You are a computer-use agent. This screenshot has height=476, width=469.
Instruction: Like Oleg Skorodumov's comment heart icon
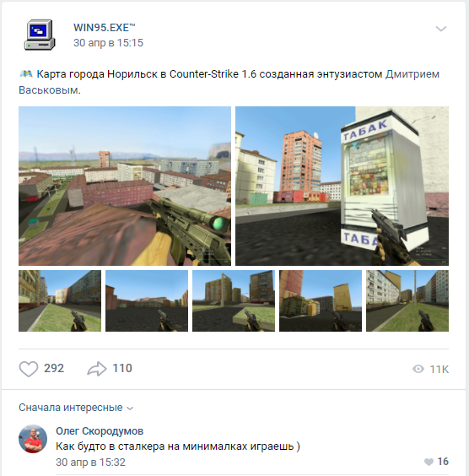coord(429,462)
